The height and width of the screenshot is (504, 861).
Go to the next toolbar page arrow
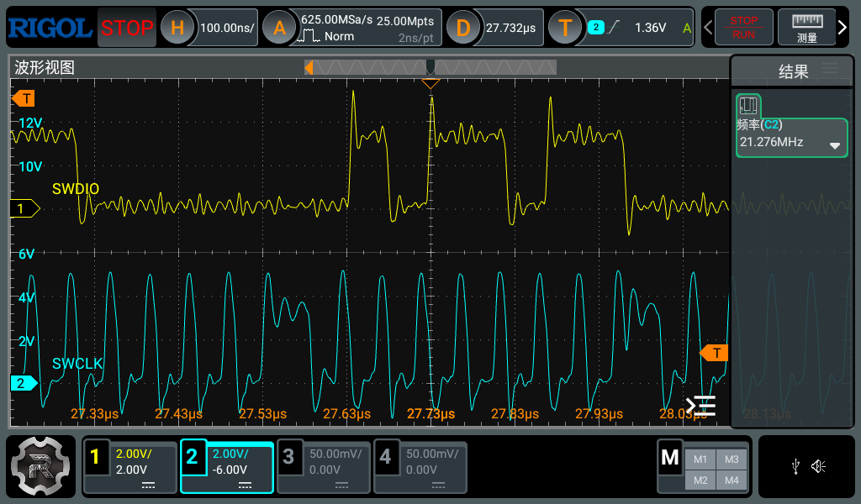click(x=842, y=27)
